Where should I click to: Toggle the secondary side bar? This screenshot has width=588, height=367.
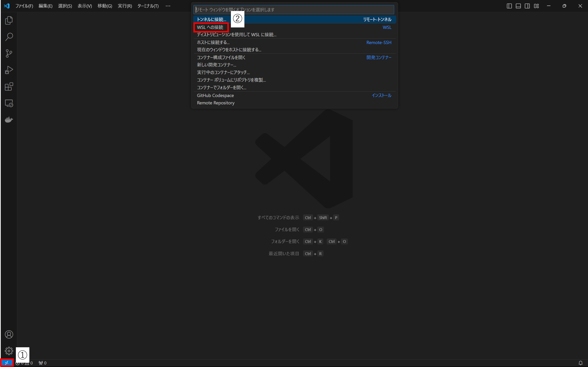(x=527, y=6)
